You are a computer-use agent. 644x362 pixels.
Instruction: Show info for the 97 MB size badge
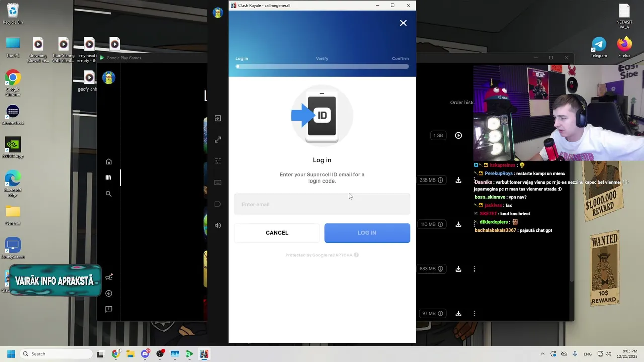440,313
